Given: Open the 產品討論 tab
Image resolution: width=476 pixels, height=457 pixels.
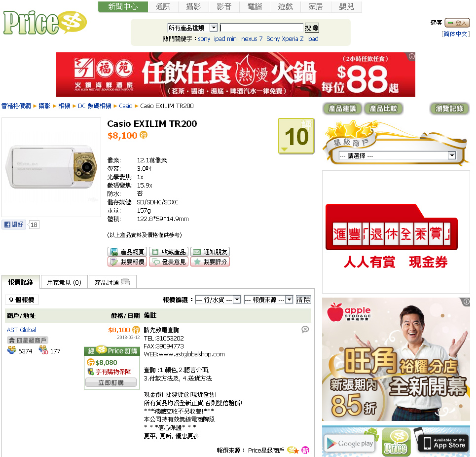Looking at the screenshot, I should tap(112, 282).
